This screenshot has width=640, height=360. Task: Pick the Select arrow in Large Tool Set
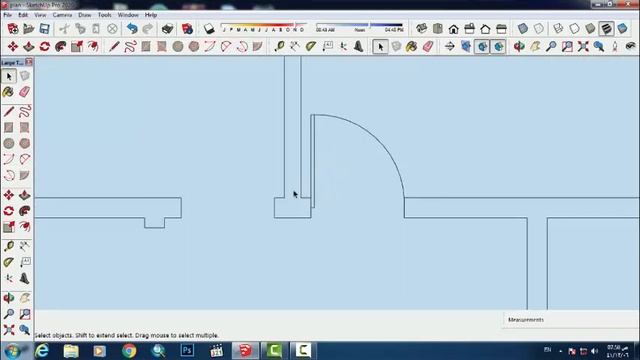[9, 76]
